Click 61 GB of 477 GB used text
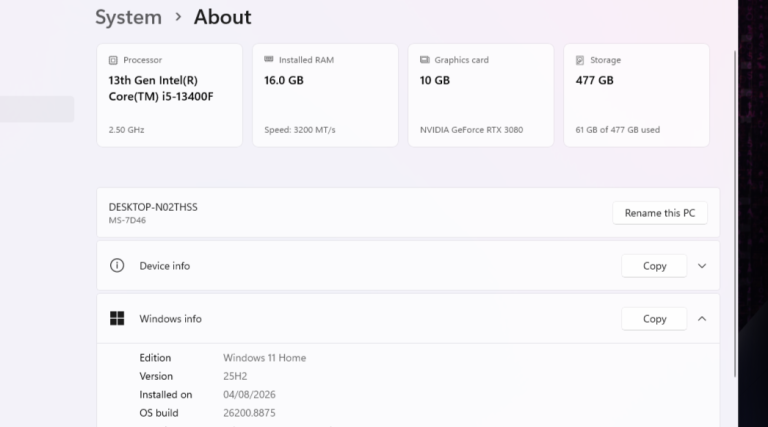Image resolution: width=768 pixels, height=427 pixels. point(618,130)
